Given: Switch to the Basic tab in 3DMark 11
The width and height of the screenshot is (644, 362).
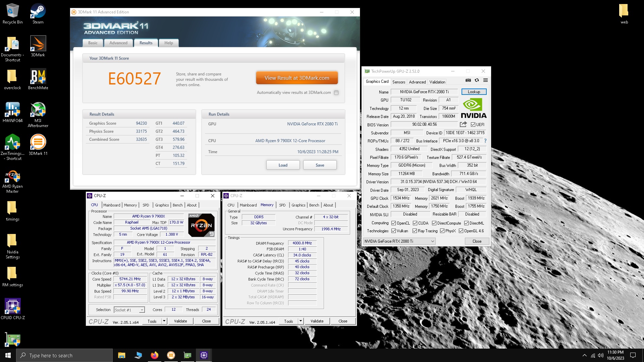Looking at the screenshot, I should pos(93,43).
